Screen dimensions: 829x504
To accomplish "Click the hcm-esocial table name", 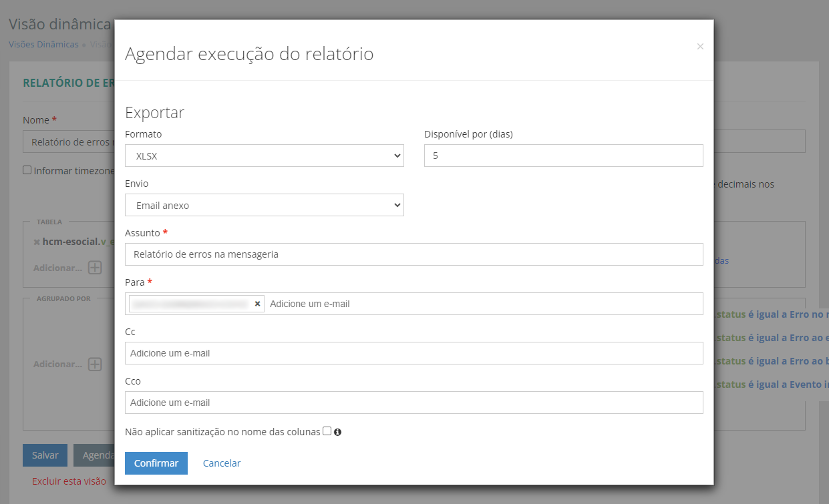I will tap(78, 242).
